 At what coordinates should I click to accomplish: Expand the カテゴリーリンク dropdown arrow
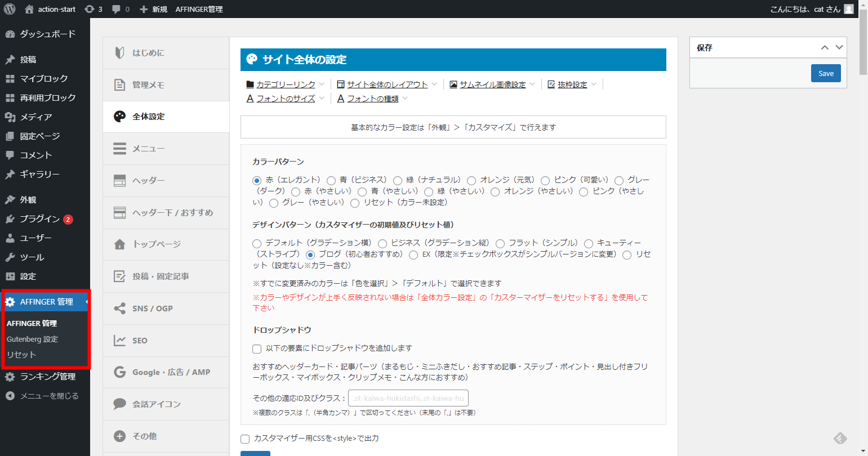coord(322,84)
